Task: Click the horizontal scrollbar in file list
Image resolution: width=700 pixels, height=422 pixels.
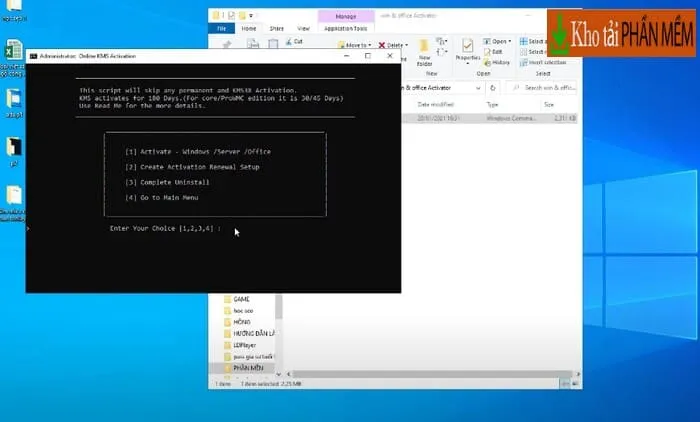Action: click(x=432, y=374)
